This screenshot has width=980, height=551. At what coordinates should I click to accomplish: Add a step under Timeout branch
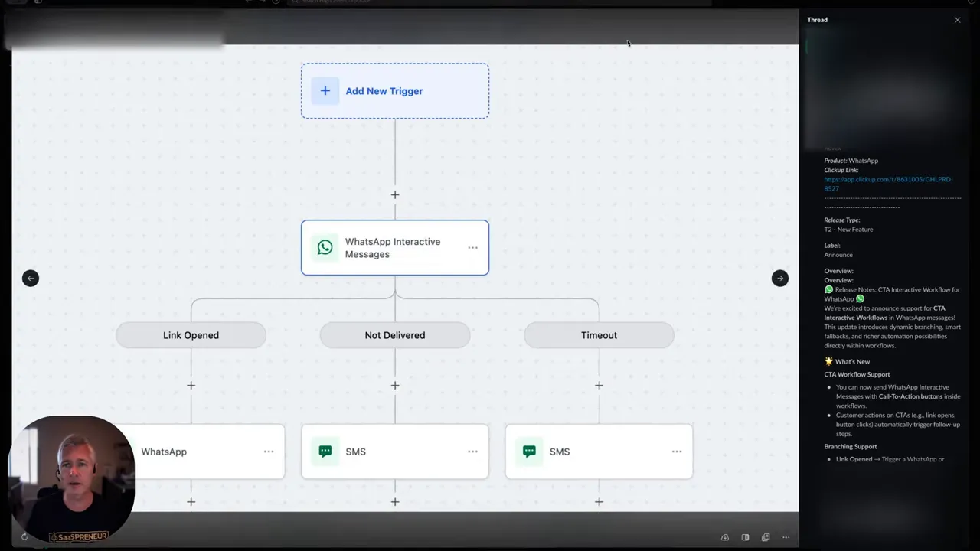pyautogui.click(x=599, y=386)
